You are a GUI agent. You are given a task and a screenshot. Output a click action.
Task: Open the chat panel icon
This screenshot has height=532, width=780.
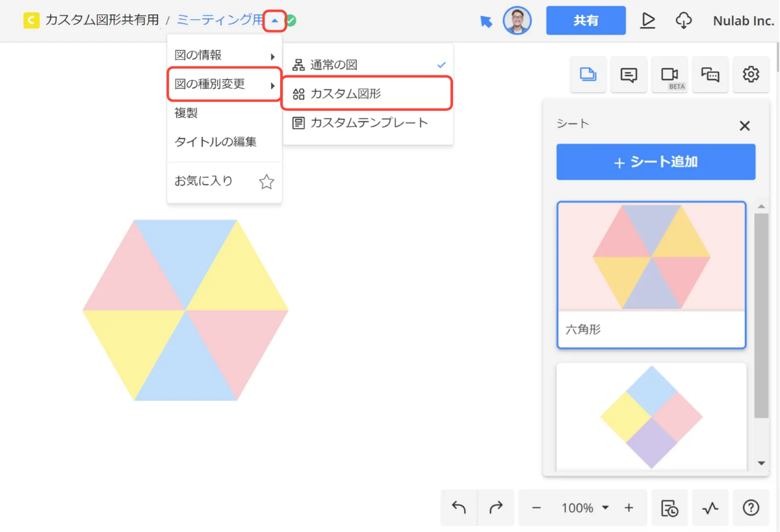point(710,75)
